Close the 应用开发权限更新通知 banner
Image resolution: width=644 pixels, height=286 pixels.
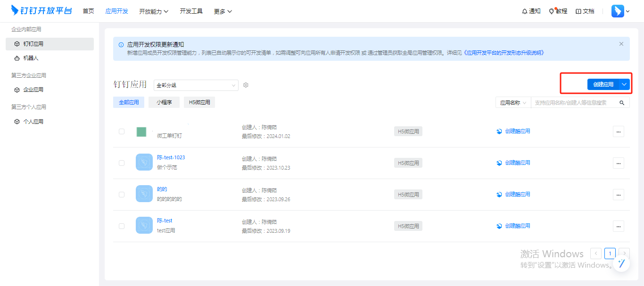pos(621,44)
